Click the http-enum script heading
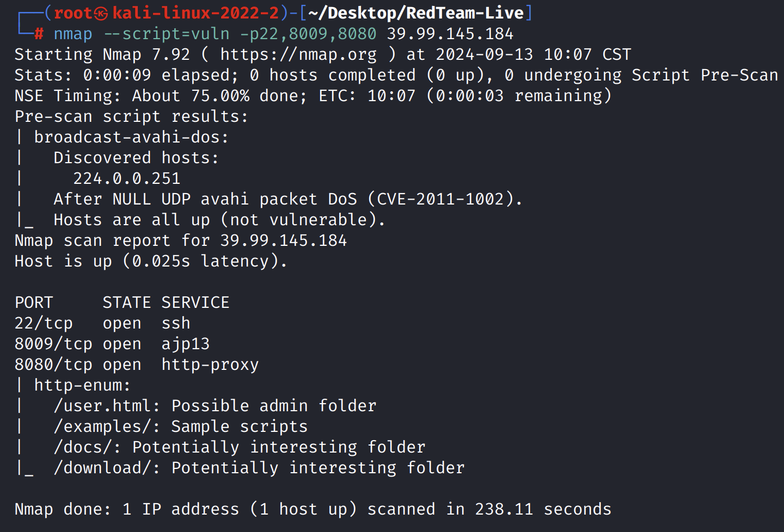This screenshot has width=784, height=532. (x=82, y=385)
